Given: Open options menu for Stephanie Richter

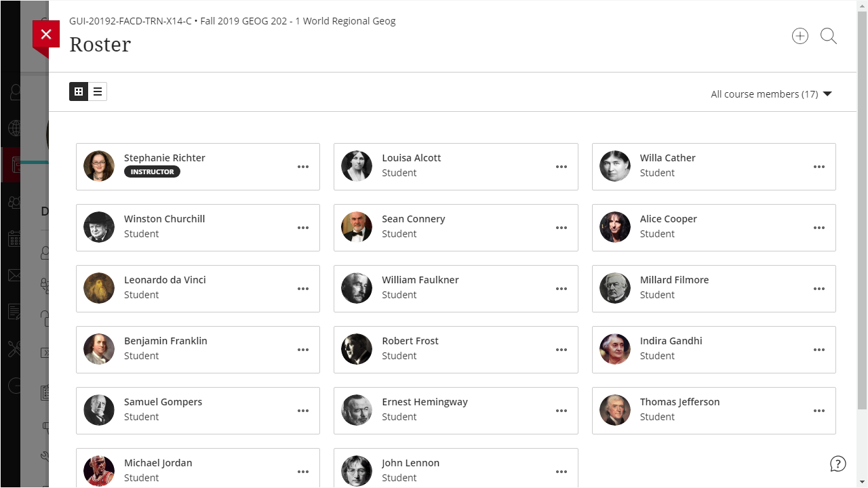Looking at the screenshot, I should click(303, 167).
